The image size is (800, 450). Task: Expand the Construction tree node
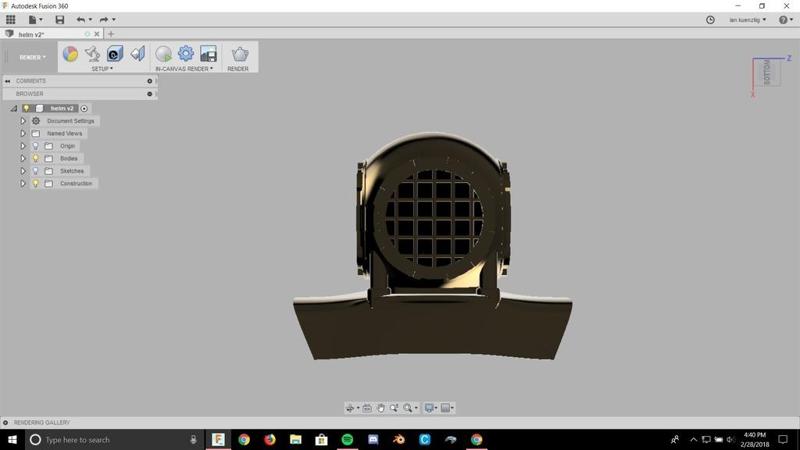click(x=23, y=183)
